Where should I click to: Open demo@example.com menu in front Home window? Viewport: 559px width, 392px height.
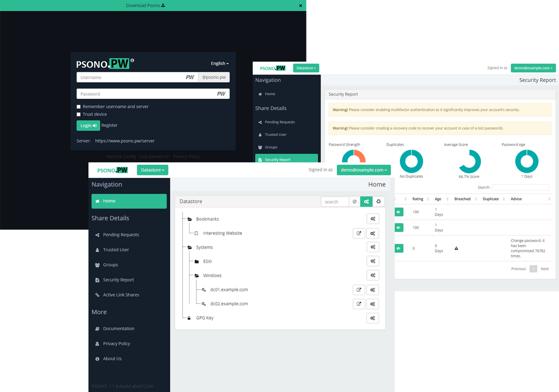(364, 170)
